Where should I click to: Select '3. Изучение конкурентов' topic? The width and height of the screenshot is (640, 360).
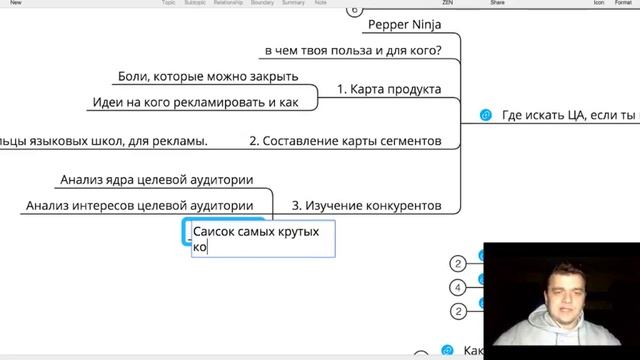click(x=367, y=205)
